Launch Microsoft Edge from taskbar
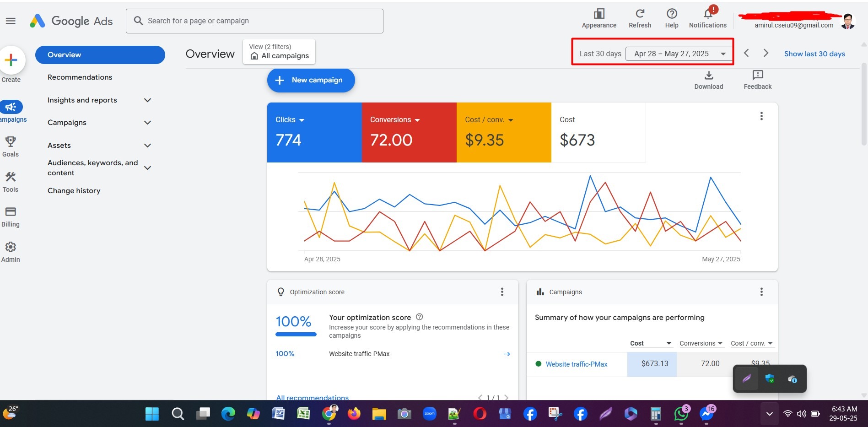 (228, 414)
